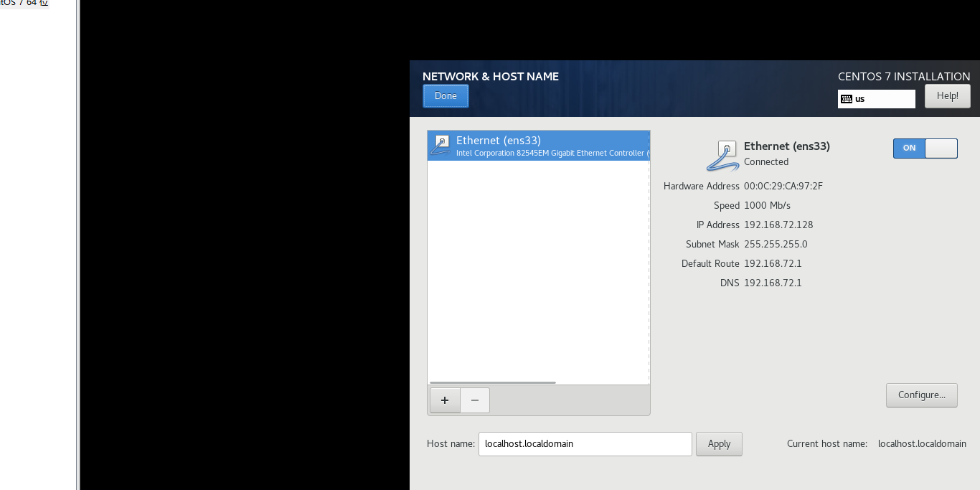Add a network device with plus button
This screenshot has height=490, width=980.
point(445,400)
